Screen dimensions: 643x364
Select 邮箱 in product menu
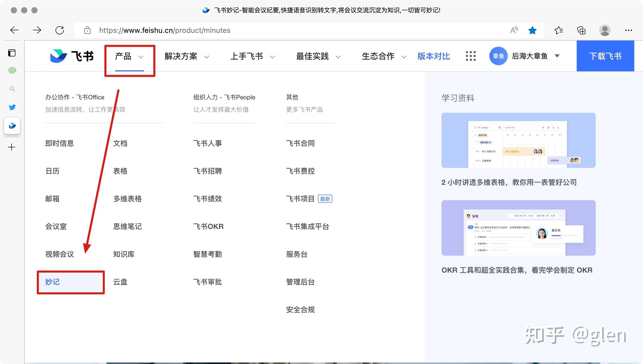click(x=52, y=199)
